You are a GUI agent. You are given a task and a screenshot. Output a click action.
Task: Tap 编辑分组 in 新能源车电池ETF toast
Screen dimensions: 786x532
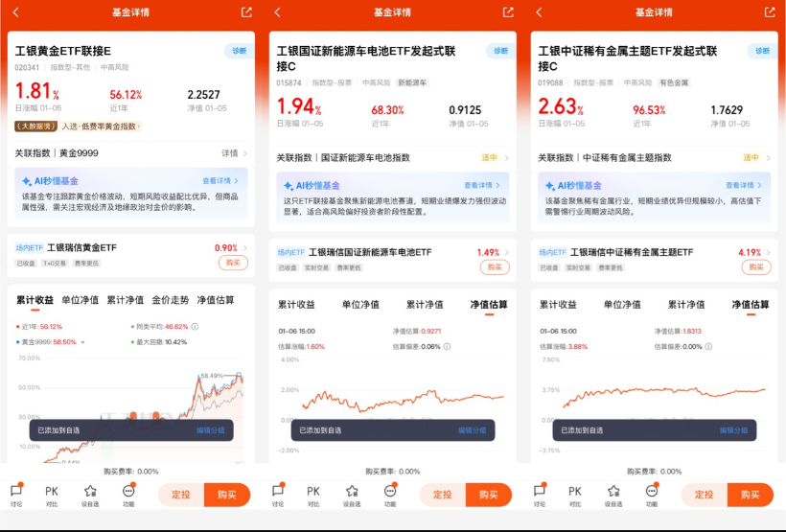[473, 430]
